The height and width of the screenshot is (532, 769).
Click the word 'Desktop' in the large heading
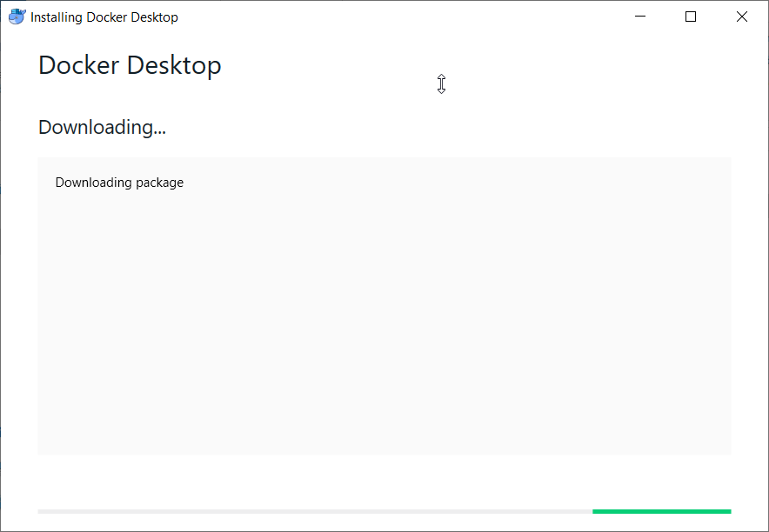click(x=174, y=65)
